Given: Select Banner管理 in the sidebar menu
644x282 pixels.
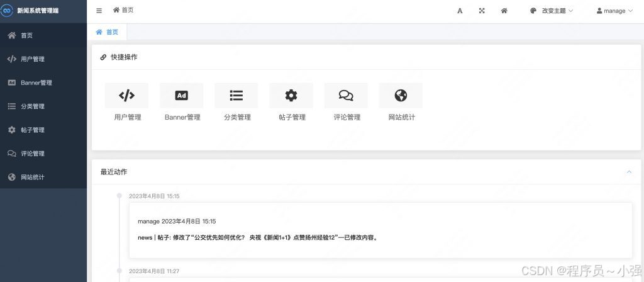Looking at the screenshot, I should tap(43, 82).
